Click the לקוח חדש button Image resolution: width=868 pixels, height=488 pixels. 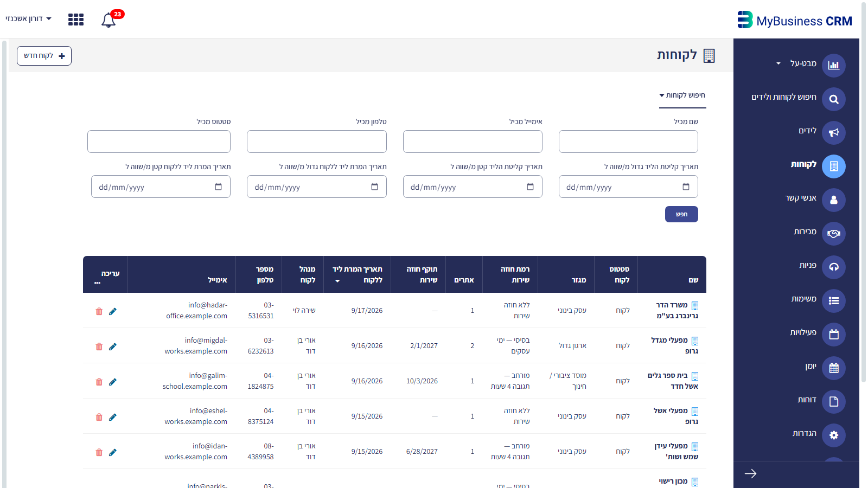coord(44,56)
